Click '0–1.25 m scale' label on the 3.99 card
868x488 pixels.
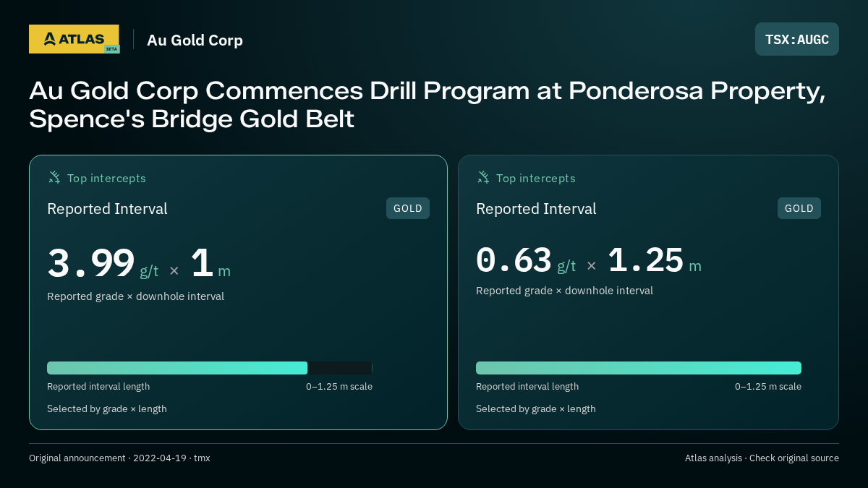pos(339,387)
